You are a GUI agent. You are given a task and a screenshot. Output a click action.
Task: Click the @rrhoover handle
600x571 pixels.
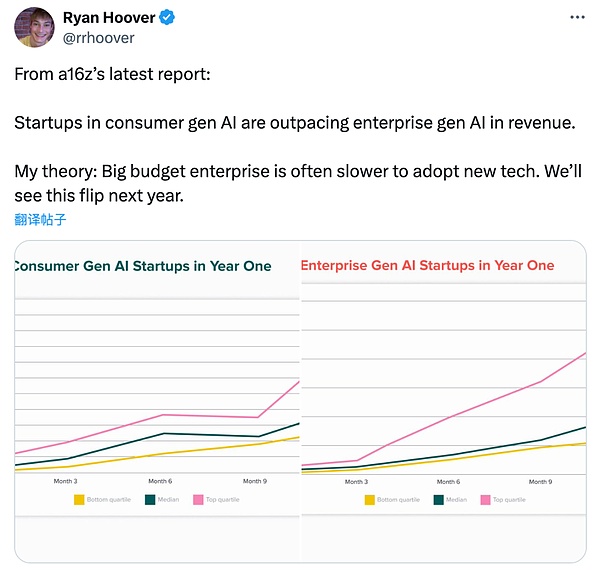pyautogui.click(x=98, y=38)
